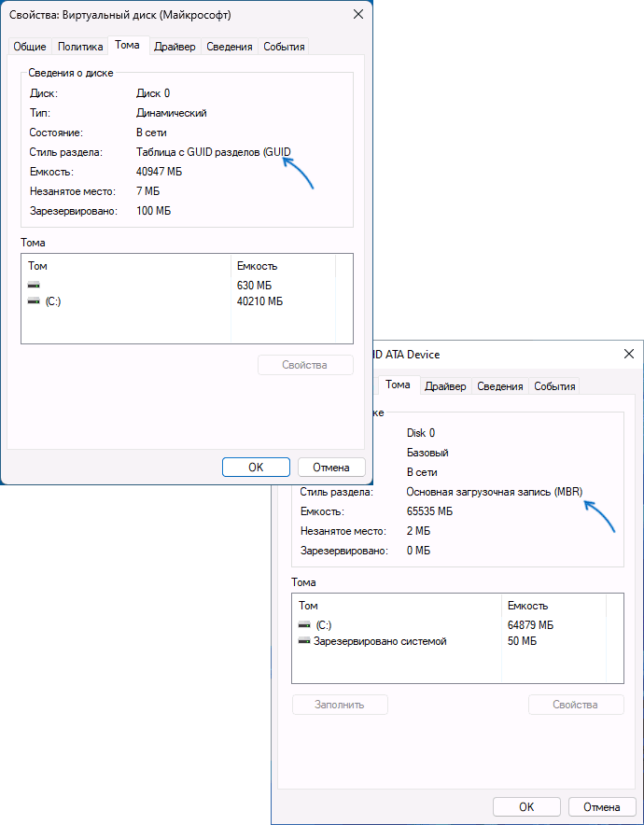Select the 630 МБ capacity cell

(x=254, y=286)
